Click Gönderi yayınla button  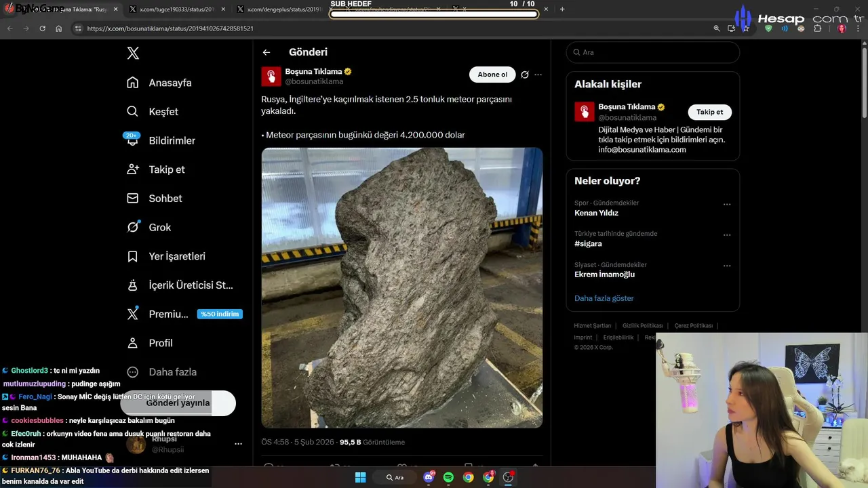pos(178,403)
